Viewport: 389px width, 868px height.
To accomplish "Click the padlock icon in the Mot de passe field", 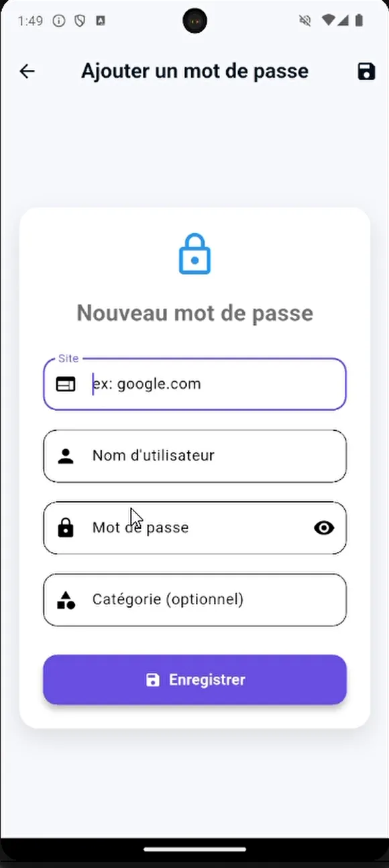I will 66,528.
